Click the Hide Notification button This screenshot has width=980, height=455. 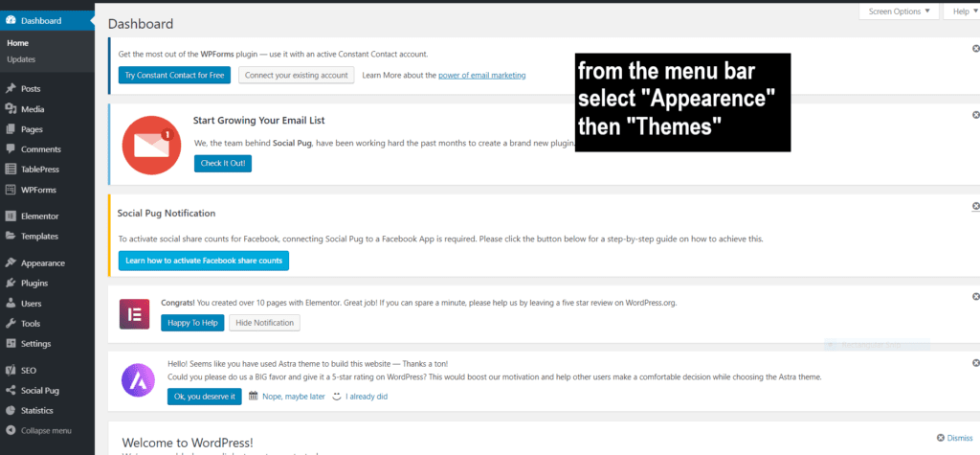265,323
